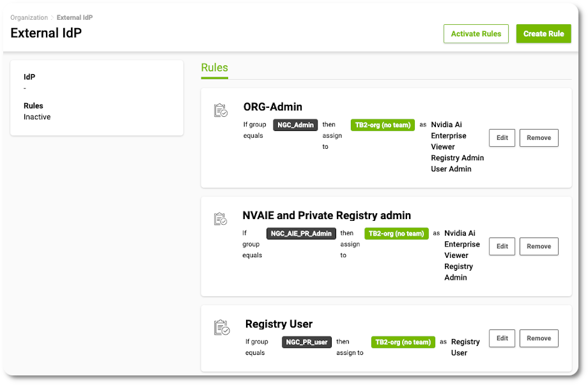Screen dimensions: 588x385
Task: Click the NGC_Admin group tag
Action: [x=295, y=125]
